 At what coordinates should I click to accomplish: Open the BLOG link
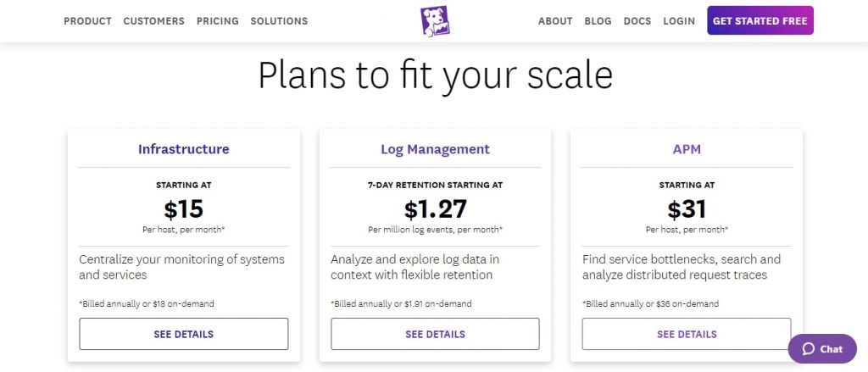[x=598, y=21]
